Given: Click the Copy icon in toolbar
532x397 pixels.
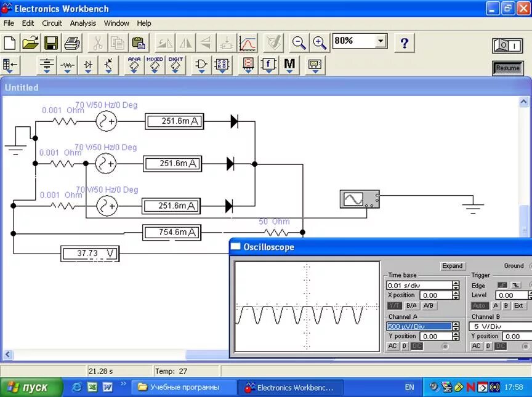Looking at the screenshot, I should 118,43.
